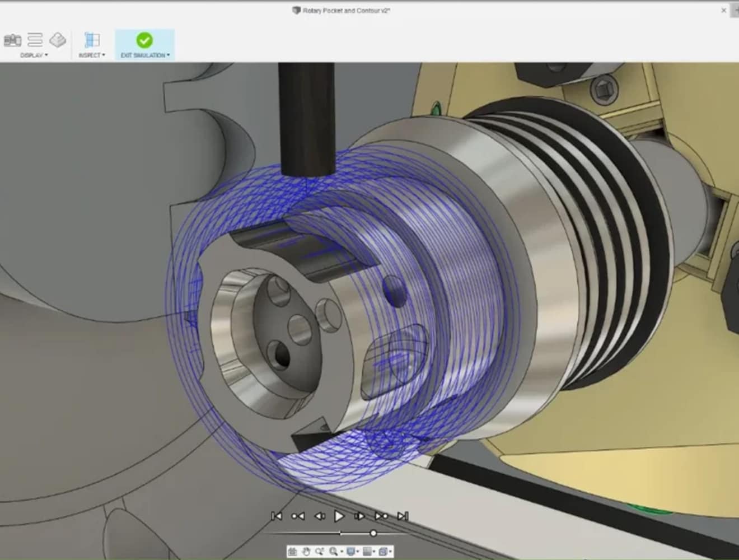
Task: Jump to start of simulation
Action: coord(276,516)
